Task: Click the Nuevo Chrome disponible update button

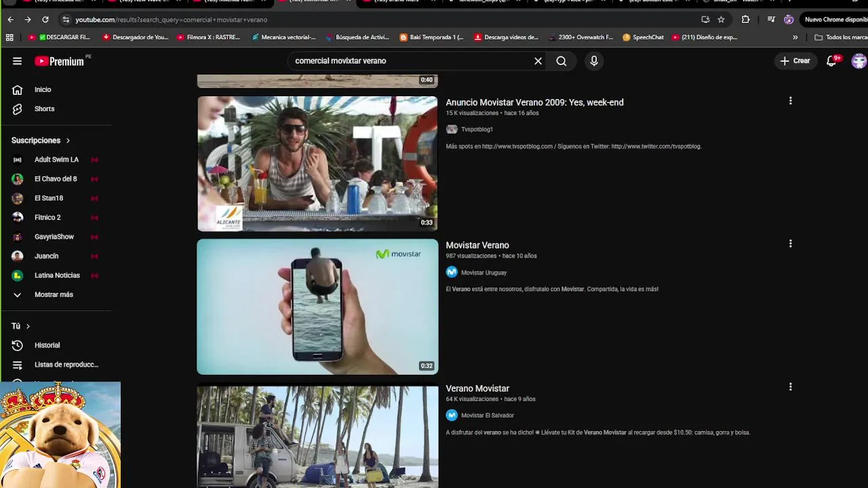Action: pos(835,20)
